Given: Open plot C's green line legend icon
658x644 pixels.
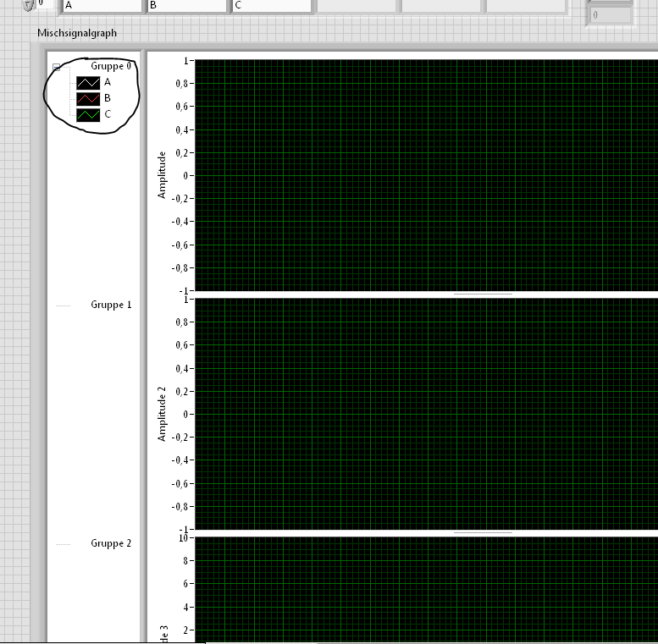Looking at the screenshot, I should tap(88, 115).
